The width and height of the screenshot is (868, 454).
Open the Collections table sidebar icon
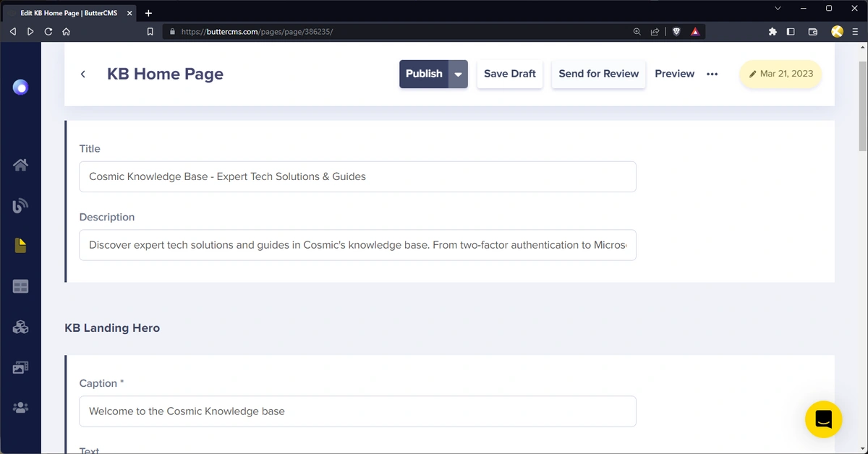pos(20,286)
